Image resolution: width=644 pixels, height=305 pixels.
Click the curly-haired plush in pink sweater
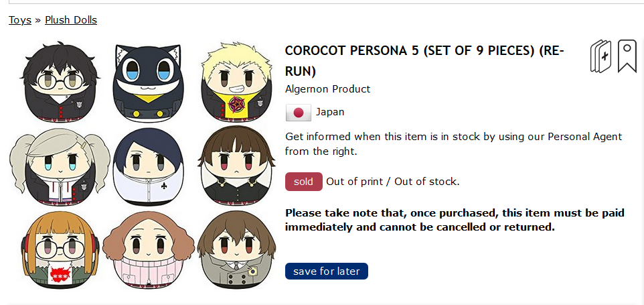[x=148, y=251]
